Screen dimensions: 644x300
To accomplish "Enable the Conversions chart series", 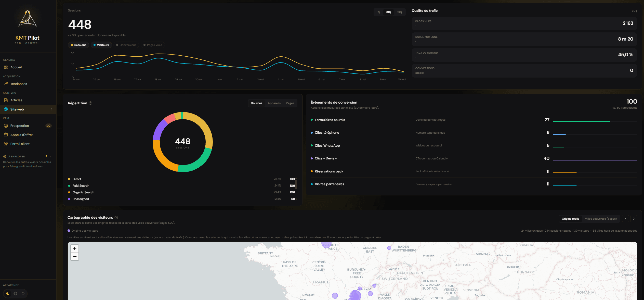I will pos(126,45).
